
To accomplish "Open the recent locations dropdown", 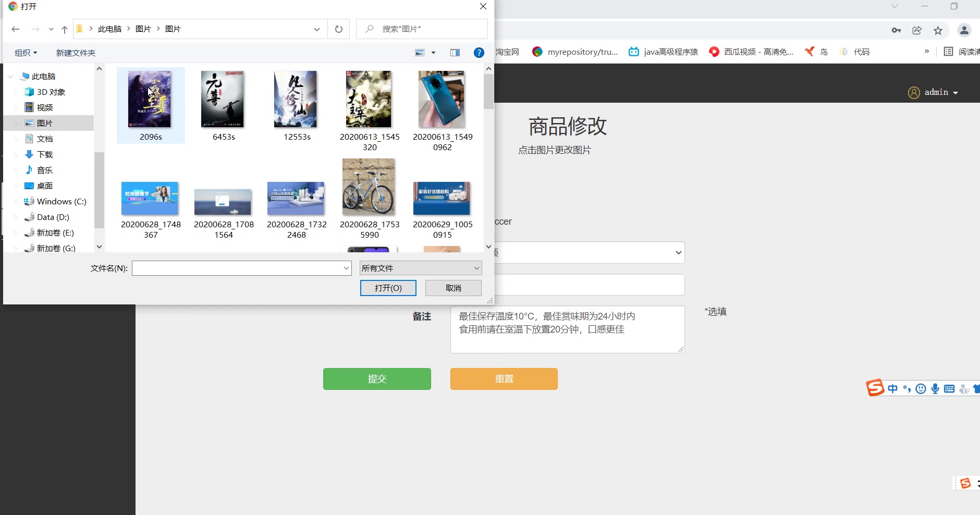I will coord(51,29).
